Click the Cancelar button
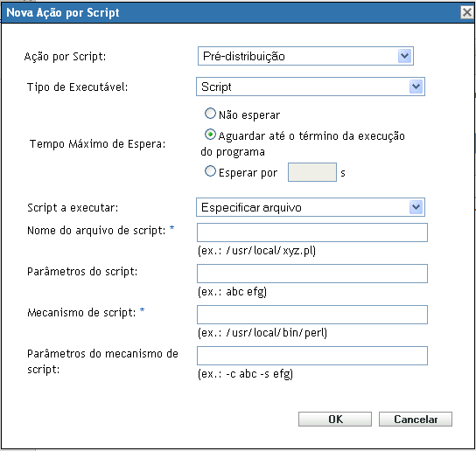 416,420
